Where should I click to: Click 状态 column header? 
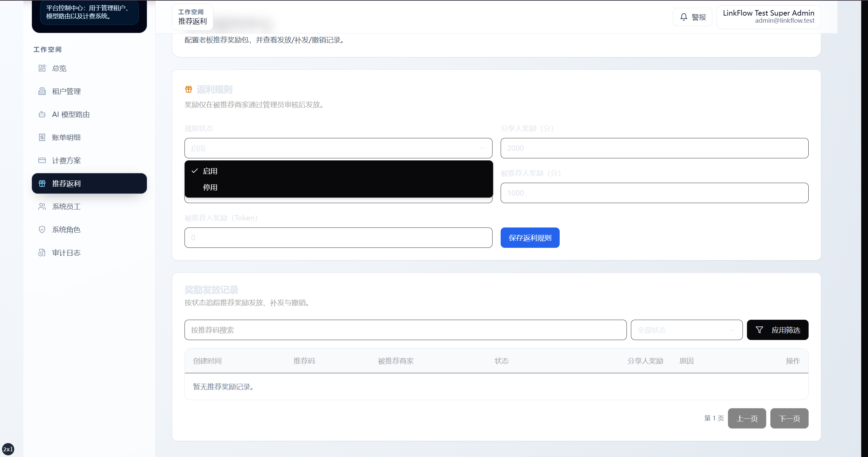pos(502,361)
